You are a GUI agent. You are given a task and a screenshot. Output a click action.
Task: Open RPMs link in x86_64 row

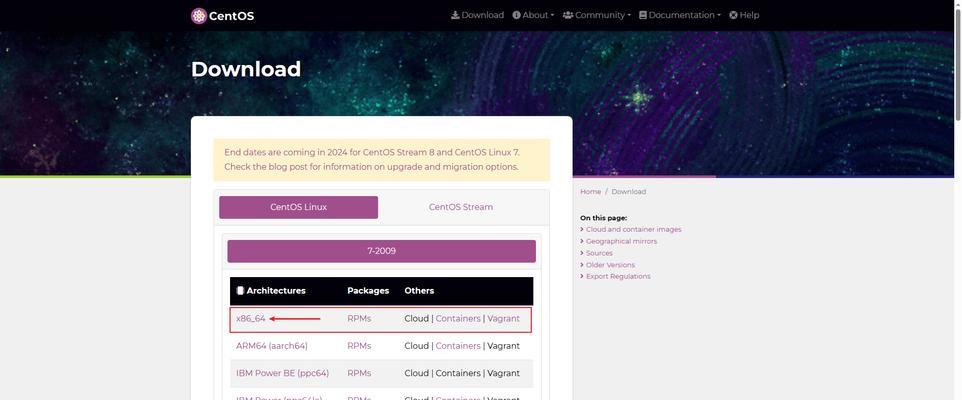point(359,319)
